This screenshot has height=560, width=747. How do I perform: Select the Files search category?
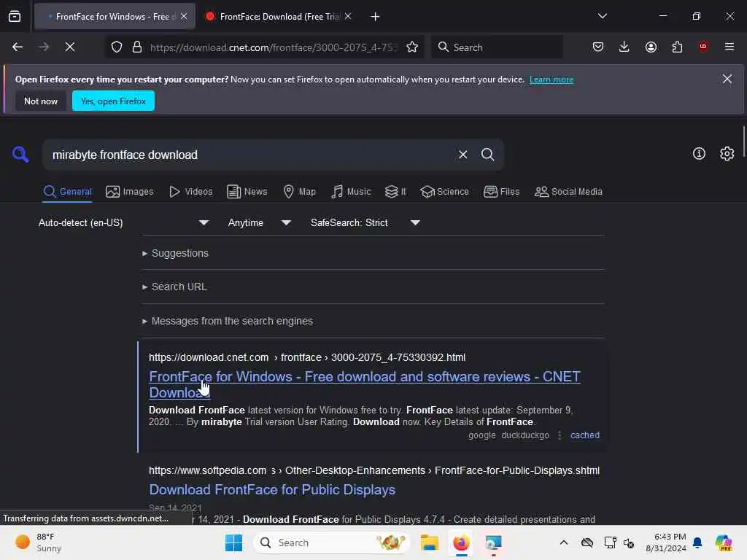tap(502, 192)
